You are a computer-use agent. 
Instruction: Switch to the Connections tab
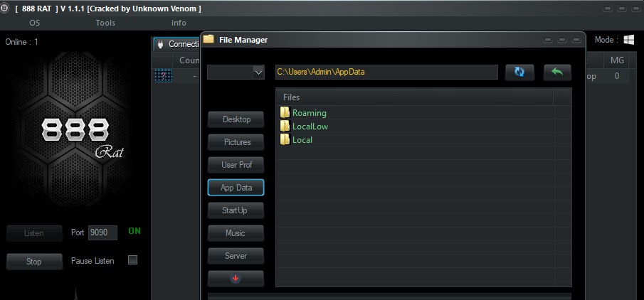pos(177,44)
